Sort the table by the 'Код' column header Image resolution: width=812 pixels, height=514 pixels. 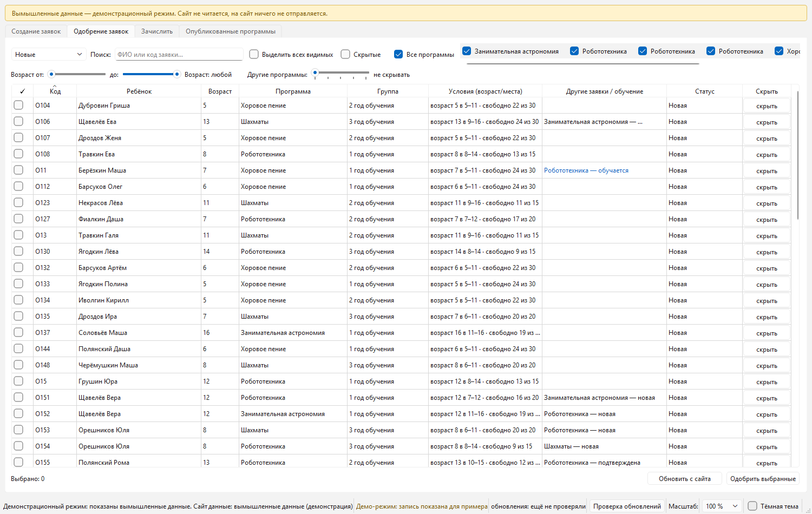click(x=55, y=91)
